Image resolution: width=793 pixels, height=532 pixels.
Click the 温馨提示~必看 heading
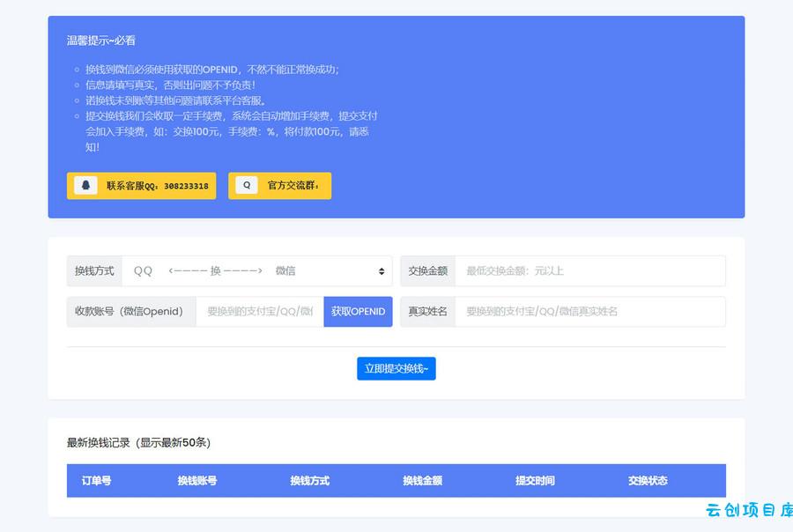101,41
